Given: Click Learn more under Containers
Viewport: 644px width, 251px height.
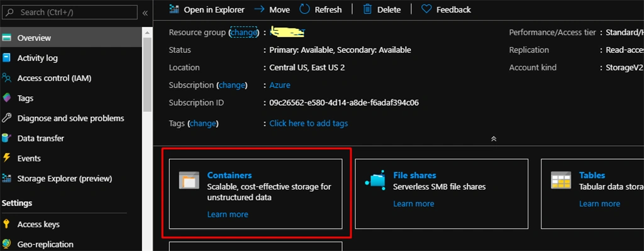Looking at the screenshot, I should 228,215.
